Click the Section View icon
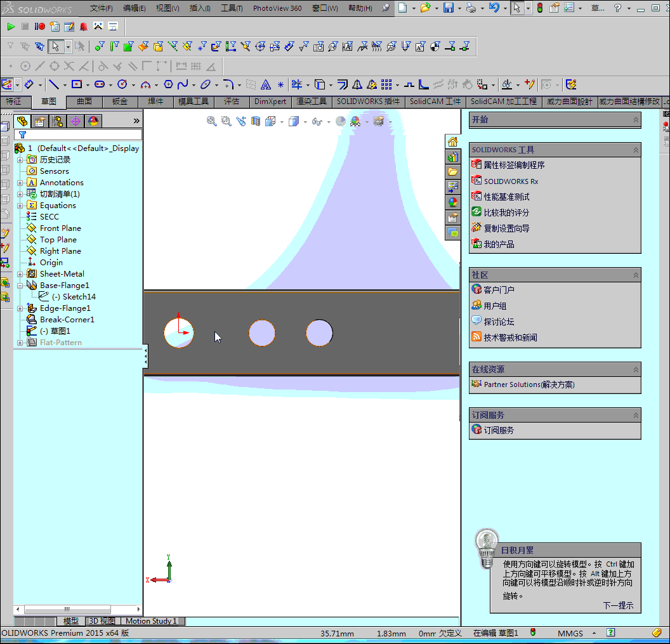Viewport: 670px width, 644px height. click(x=256, y=121)
